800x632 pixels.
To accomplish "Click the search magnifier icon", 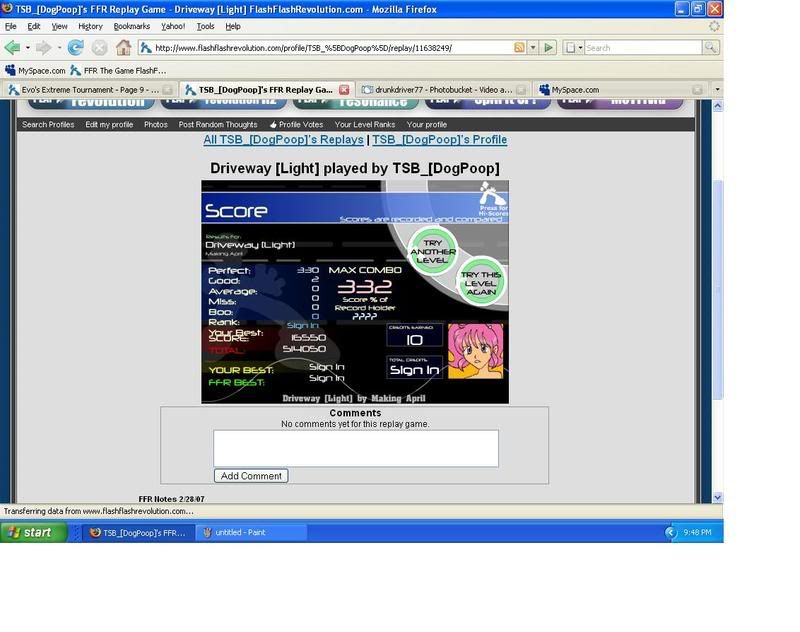I will pyautogui.click(x=710, y=47).
